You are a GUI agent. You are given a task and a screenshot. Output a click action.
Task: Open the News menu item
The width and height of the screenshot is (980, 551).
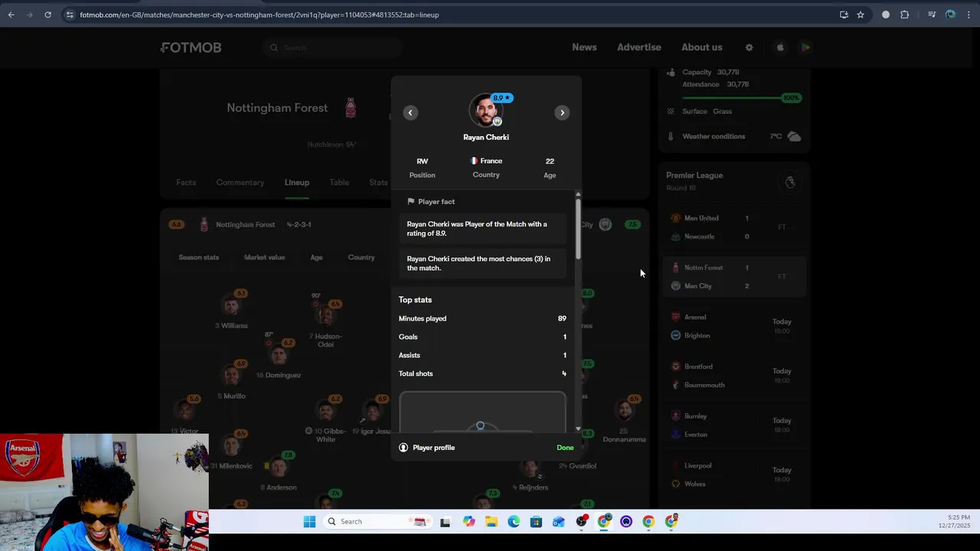584,47
